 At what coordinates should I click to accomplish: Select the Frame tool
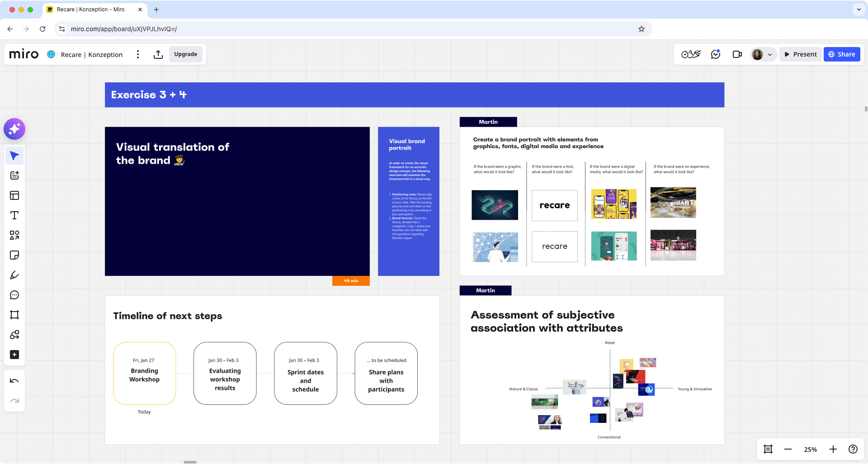[x=14, y=315]
